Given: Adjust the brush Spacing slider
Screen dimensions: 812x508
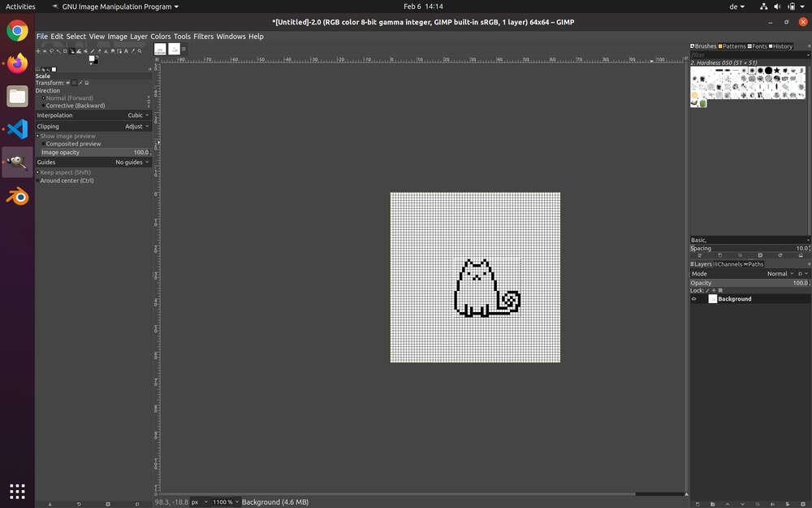Looking at the screenshot, I should 749,248.
